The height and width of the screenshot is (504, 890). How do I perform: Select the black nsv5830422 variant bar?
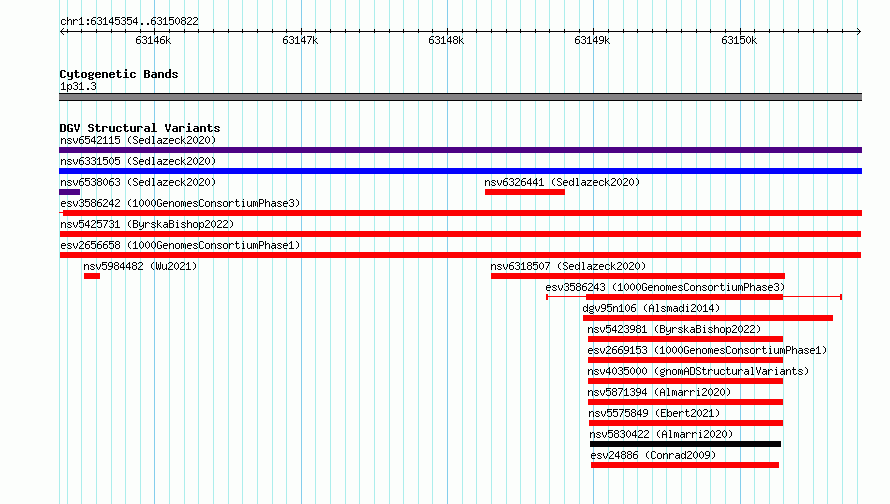tap(685, 444)
